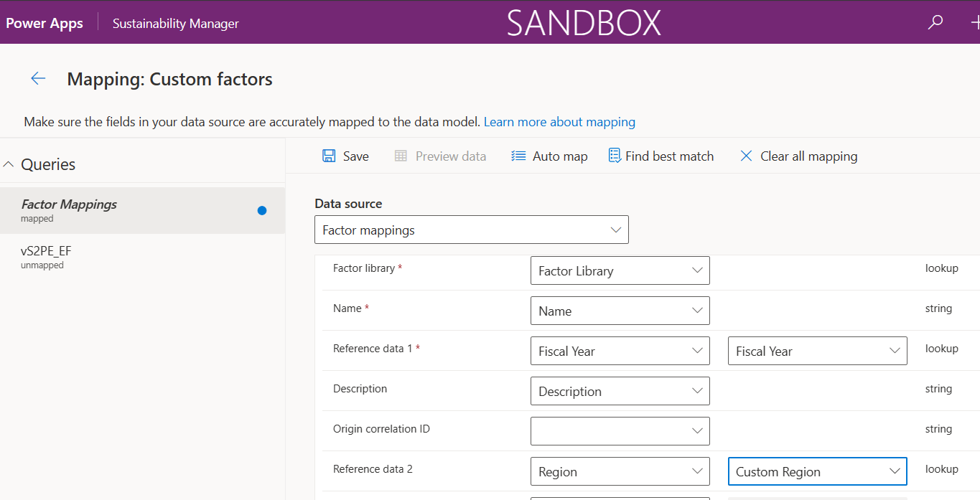This screenshot has width=980, height=500.
Task: Click Auto map button label
Action: (560, 156)
